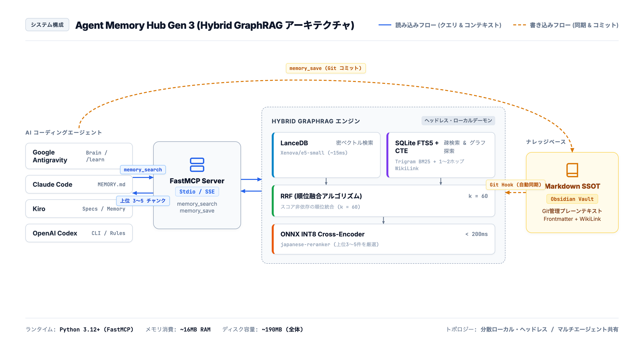This screenshot has height=351, width=644.
Task: Click the Git Hook (自動同期) label
Action: point(515,185)
